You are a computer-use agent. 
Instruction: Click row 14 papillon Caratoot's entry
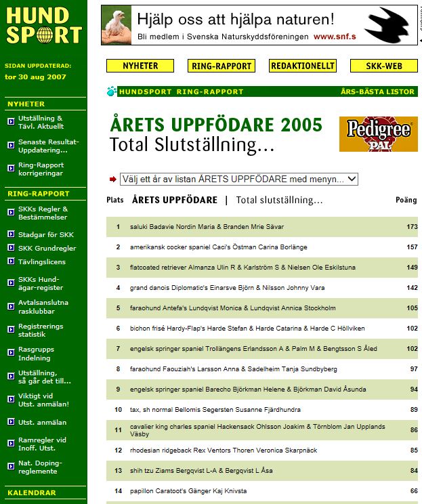(x=262, y=491)
